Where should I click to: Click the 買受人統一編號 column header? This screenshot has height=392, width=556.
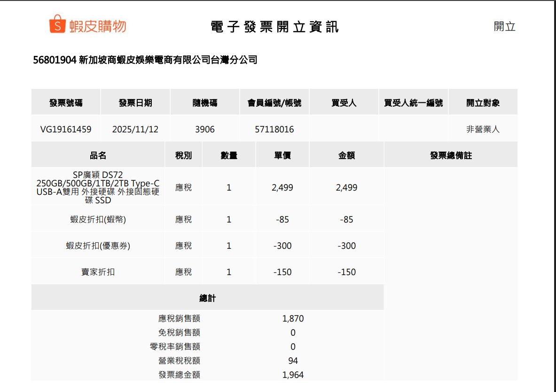413,103
